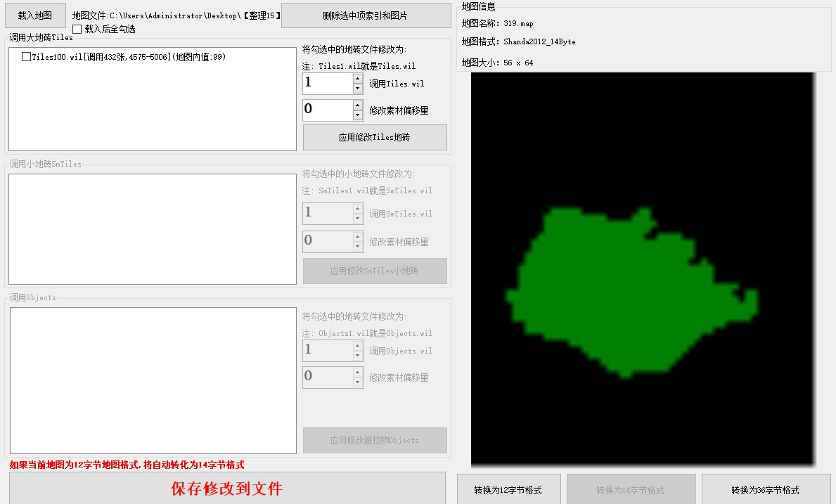Decrease the 调用Tiles.wil value with down arrow

[358, 89]
